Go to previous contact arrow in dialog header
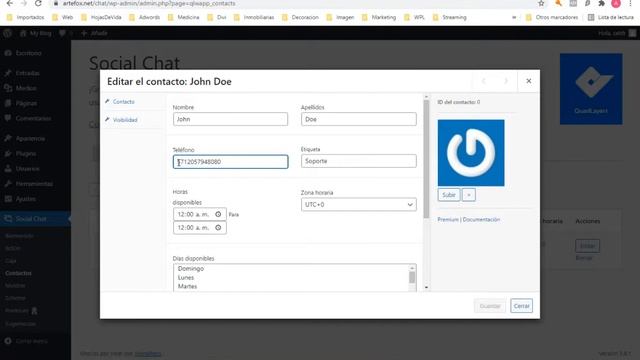This screenshot has height=360, width=640. click(x=484, y=81)
